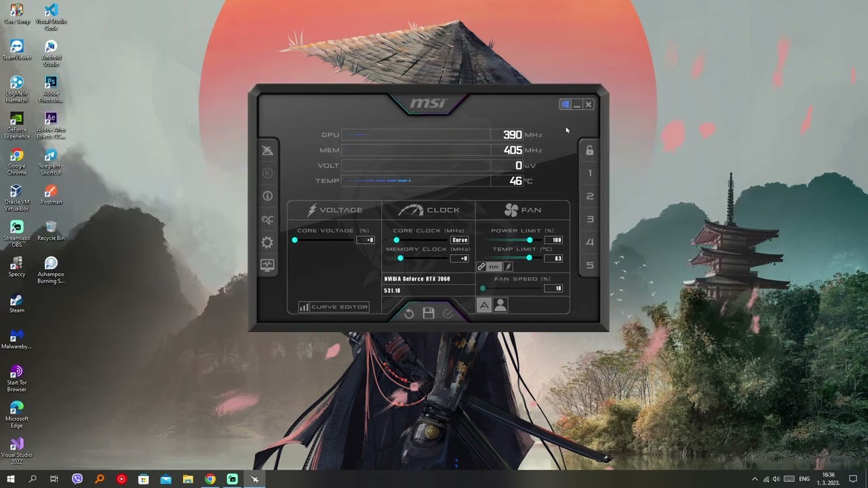Open Telegram desktop shortcut
The width and height of the screenshot is (868, 488).
pyautogui.click(x=50, y=161)
